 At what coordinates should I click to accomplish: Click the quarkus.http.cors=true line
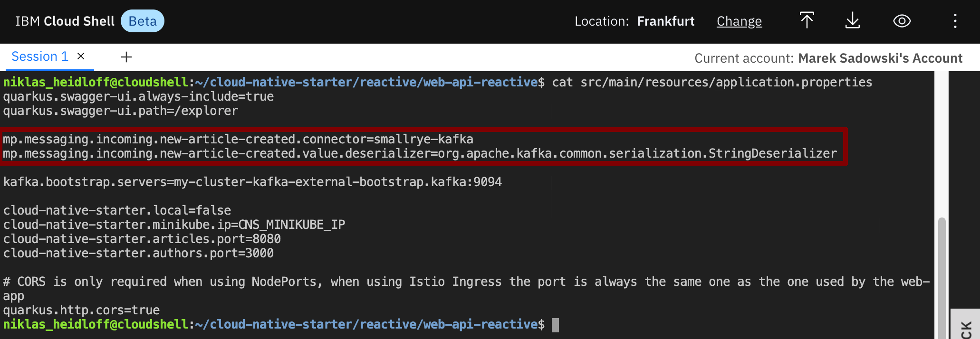click(81, 310)
